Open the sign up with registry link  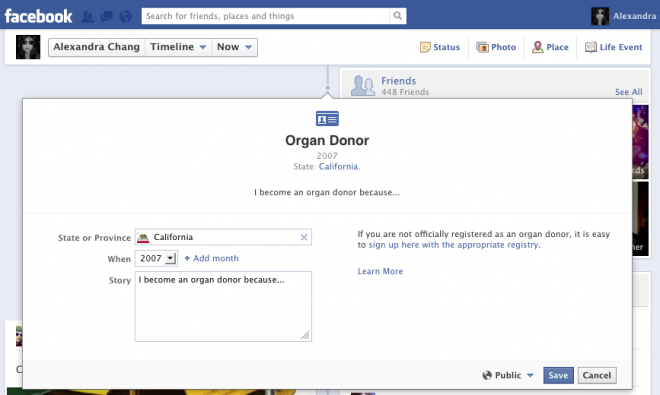point(453,245)
